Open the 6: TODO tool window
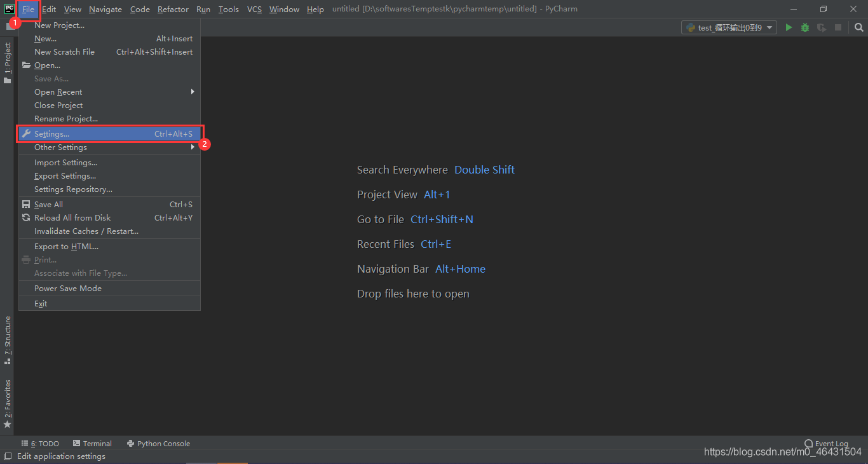868x464 pixels. point(40,444)
